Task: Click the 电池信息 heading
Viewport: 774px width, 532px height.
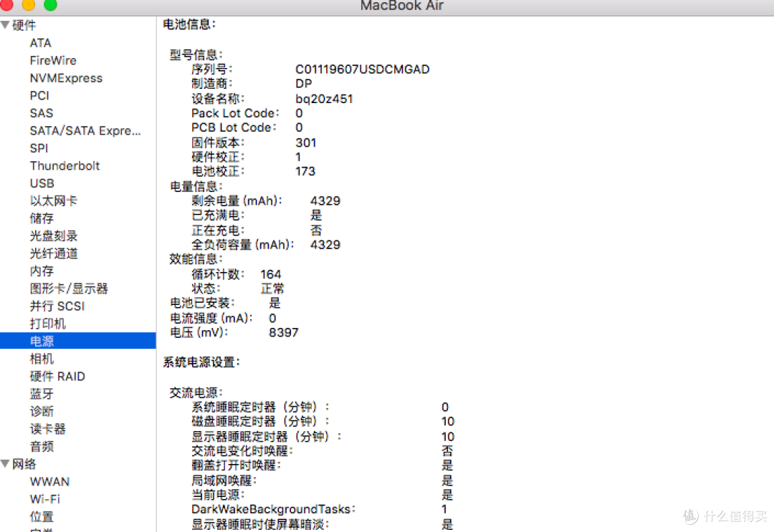Action: 189,24
